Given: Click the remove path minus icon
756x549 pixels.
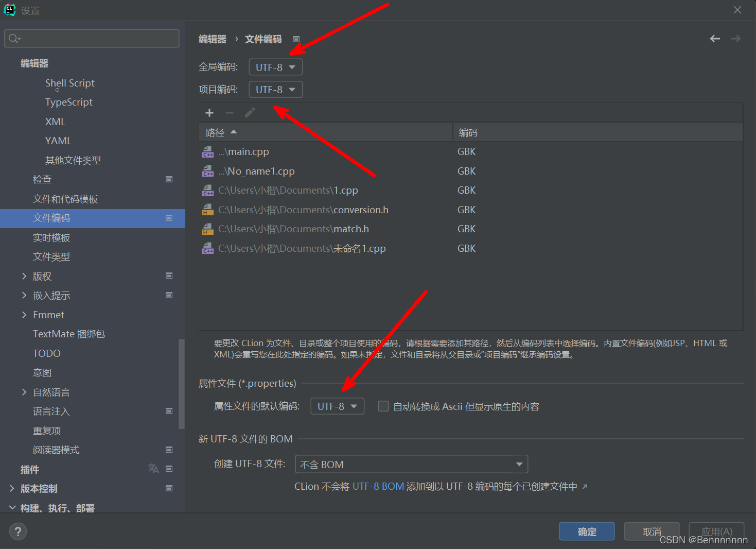Looking at the screenshot, I should [x=230, y=113].
